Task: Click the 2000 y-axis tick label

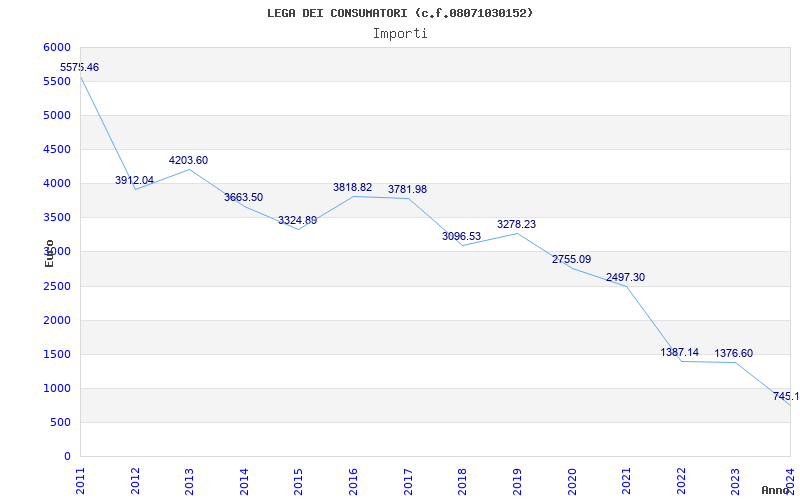Action: click(x=58, y=320)
